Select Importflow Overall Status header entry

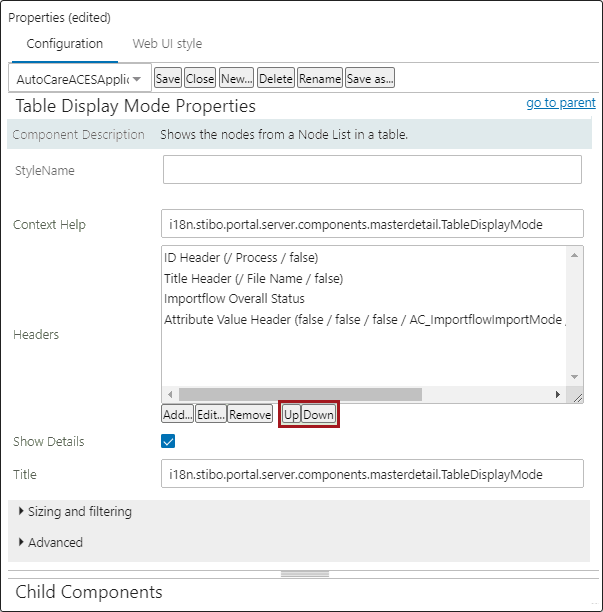click(234, 299)
